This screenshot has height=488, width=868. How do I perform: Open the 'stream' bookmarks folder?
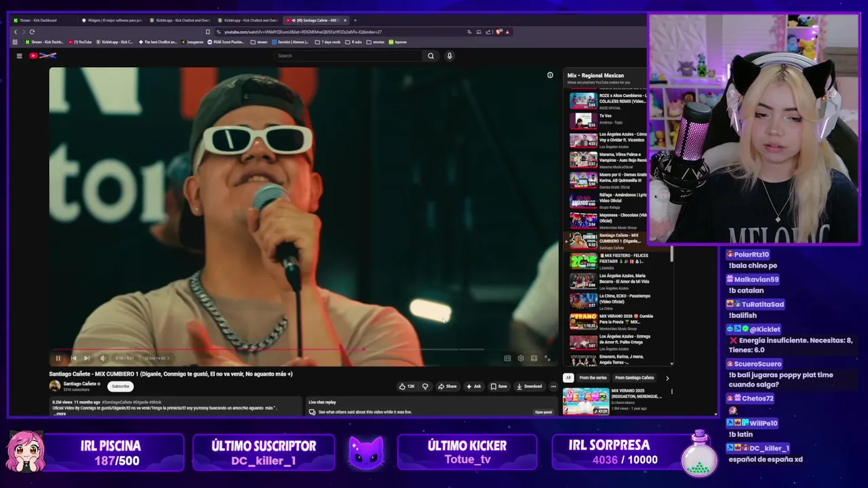259,42
